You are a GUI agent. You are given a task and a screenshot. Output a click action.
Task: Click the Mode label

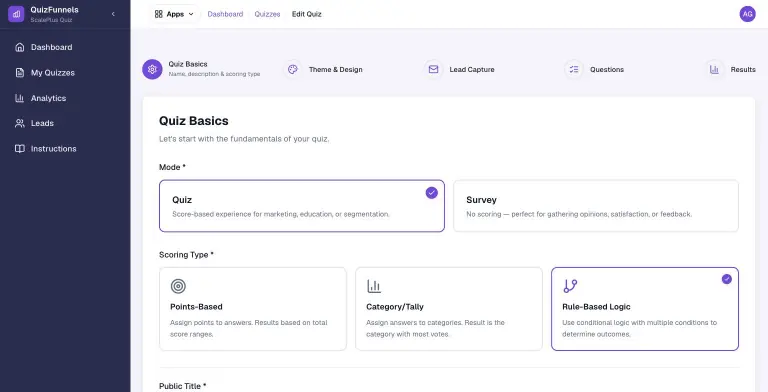[x=172, y=167]
